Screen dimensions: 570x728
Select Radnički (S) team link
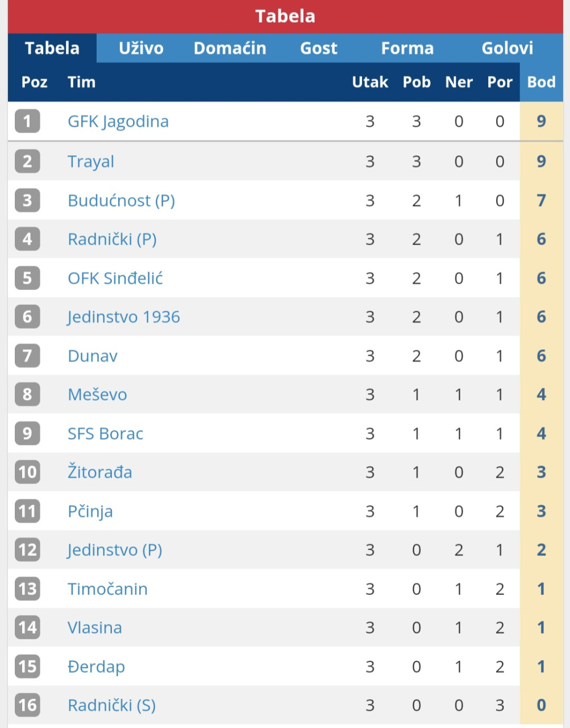pos(111,705)
